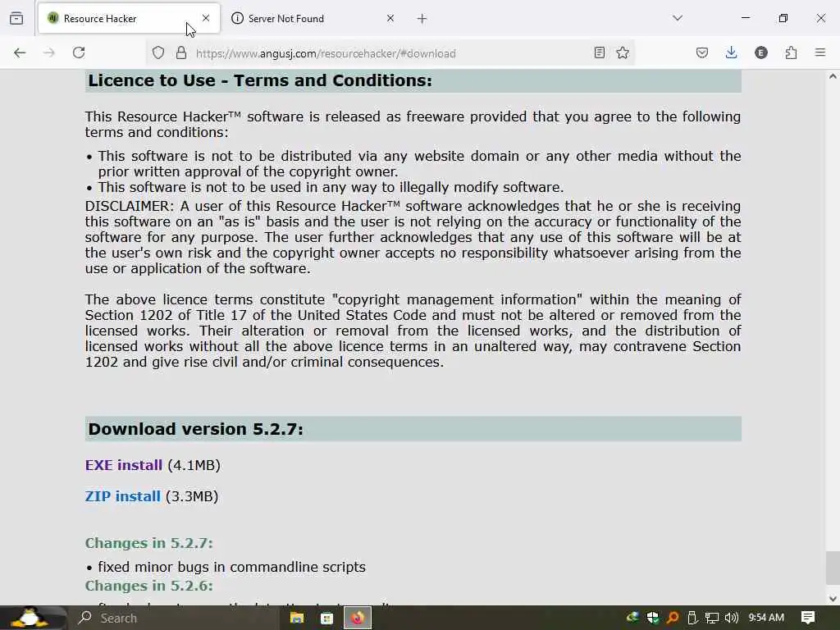
Task: Click the taskbar Search box
Action: tap(174, 619)
